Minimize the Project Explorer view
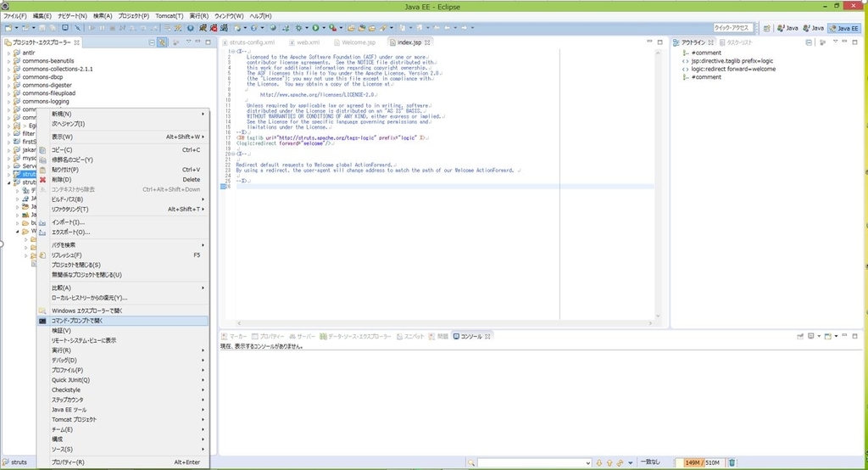This screenshot has height=470, width=868. 198,42
